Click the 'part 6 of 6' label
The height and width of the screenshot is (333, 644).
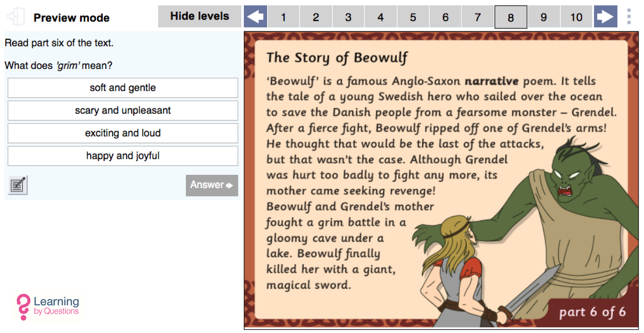pyautogui.click(x=592, y=312)
